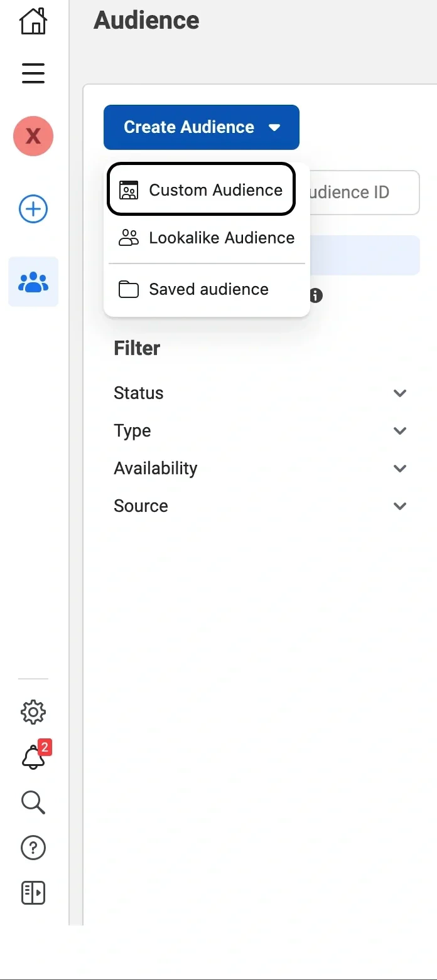Screen dimensions: 437x980
Task: Open the Ads Manager home icon
Action: pyautogui.click(x=33, y=21)
